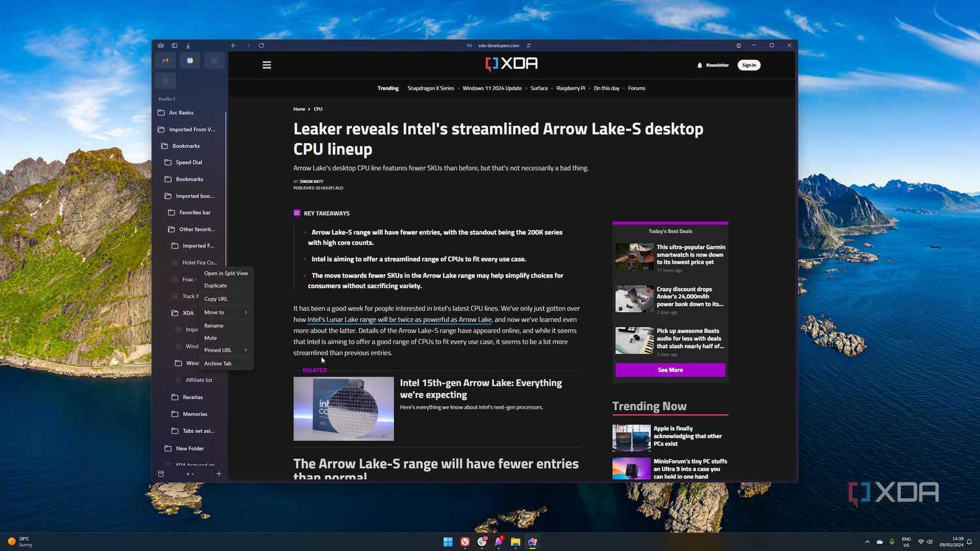Click the Simon Batt author link

click(312, 181)
